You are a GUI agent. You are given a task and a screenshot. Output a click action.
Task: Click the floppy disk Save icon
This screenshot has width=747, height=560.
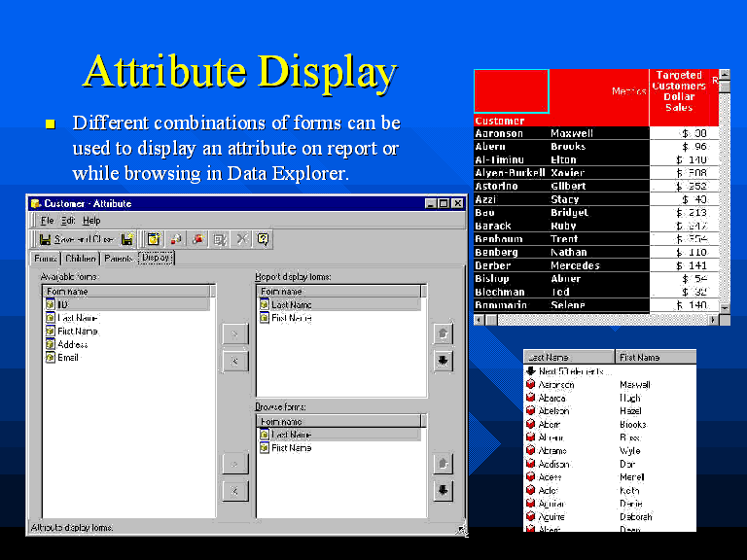pyautogui.click(x=127, y=239)
